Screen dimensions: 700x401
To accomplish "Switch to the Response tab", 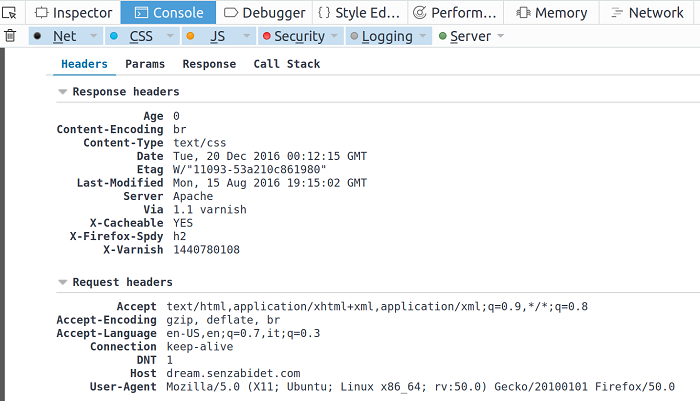I will point(209,64).
